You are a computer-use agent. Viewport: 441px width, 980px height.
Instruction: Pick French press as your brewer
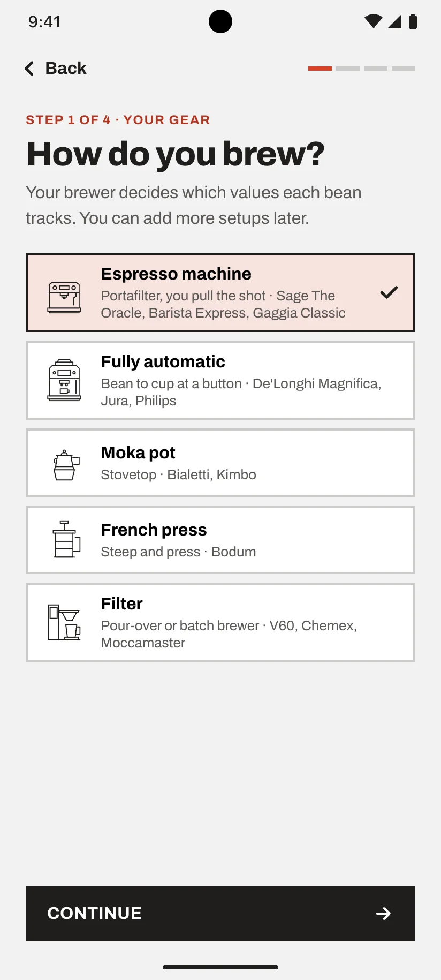pos(221,540)
